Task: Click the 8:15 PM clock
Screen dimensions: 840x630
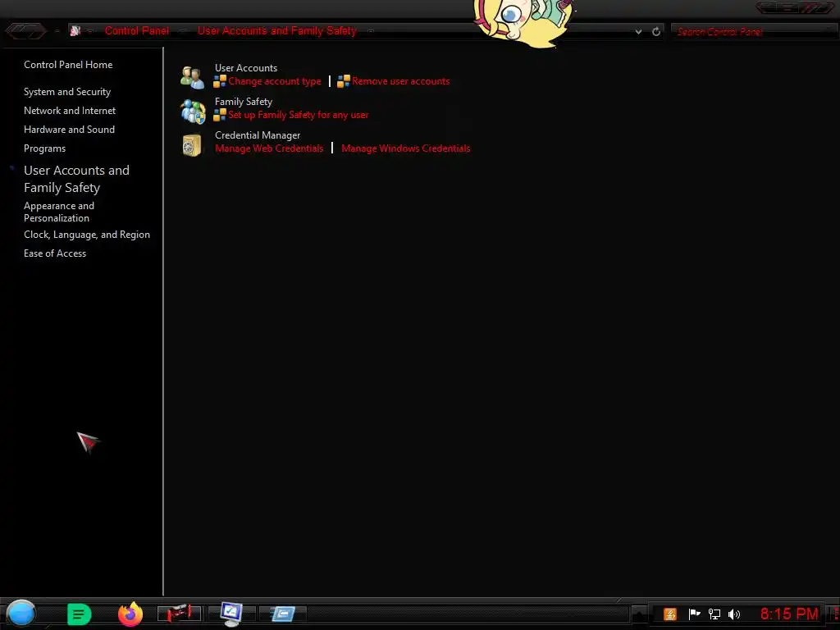Action: point(789,614)
